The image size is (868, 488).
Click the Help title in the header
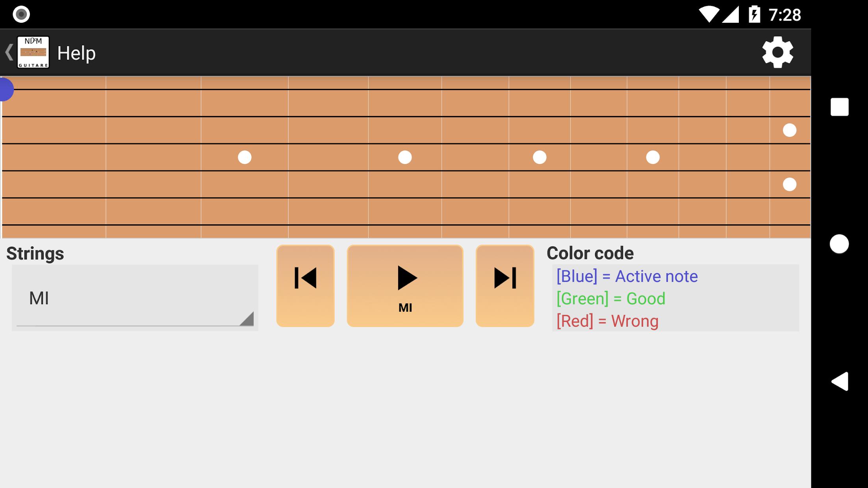(x=76, y=53)
